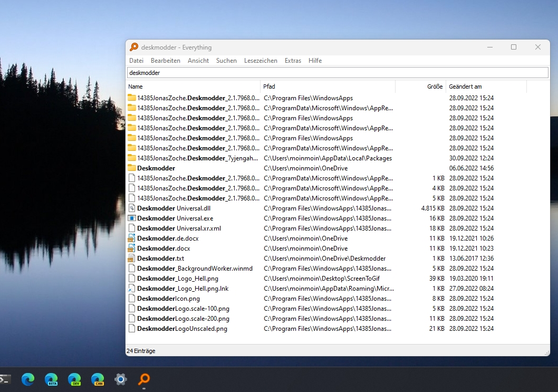Click the DeskmodderLogoUnscaled.png file icon

[x=132, y=329]
